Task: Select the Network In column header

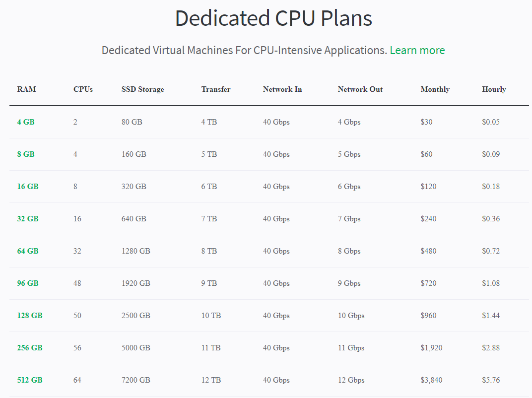Action: (282, 90)
